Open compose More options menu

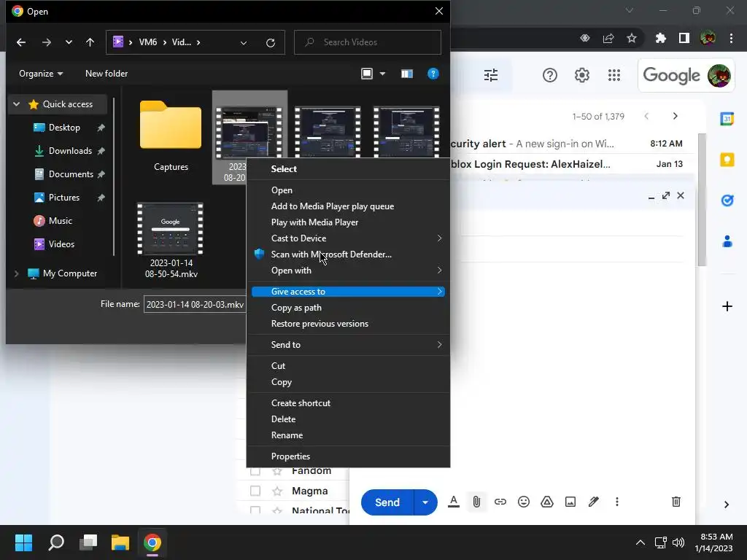[617, 502]
